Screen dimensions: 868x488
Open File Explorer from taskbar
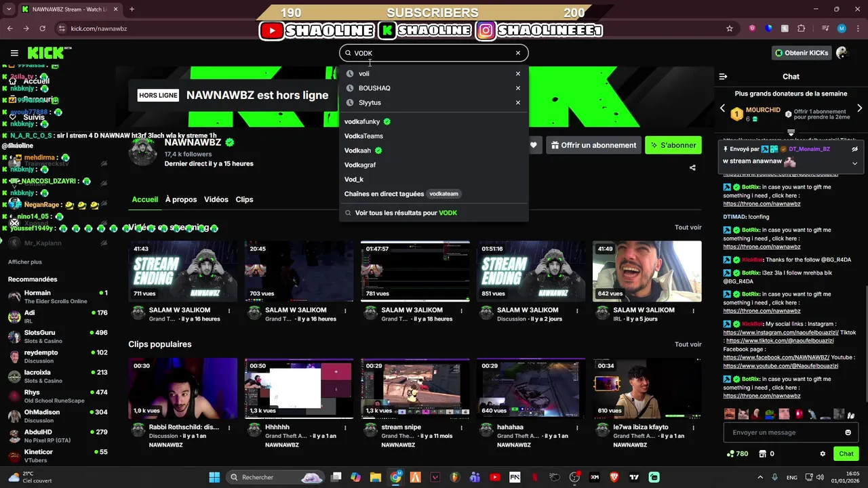(376, 477)
